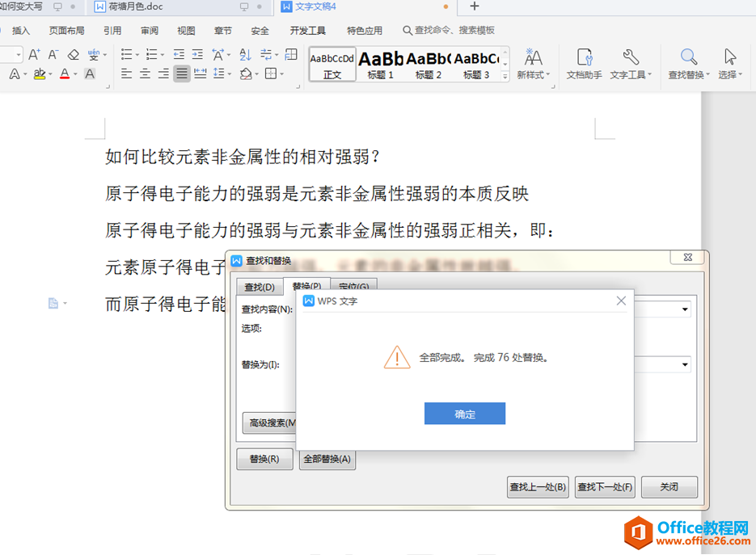Open the 特色应用 ribbon tab
The width and height of the screenshot is (756, 555).
(x=365, y=31)
